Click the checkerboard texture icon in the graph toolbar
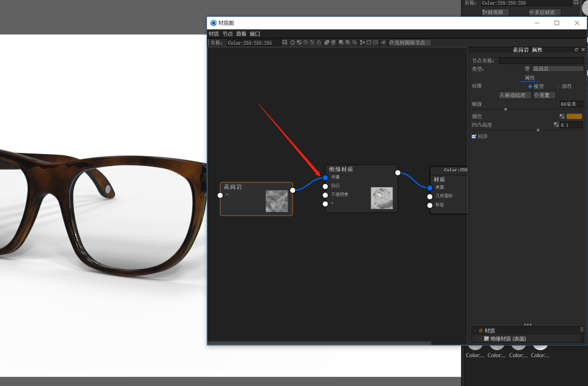 click(299, 43)
